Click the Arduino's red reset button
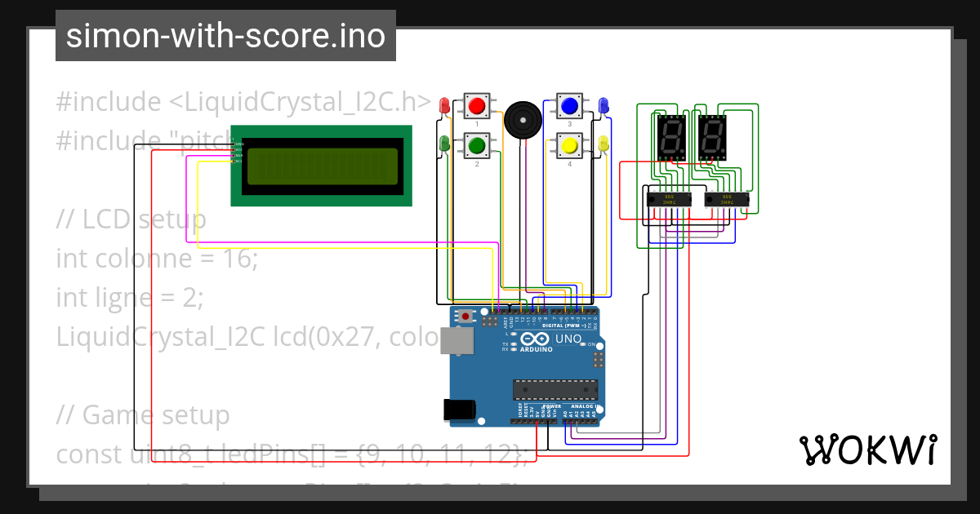Image resolution: width=980 pixels, height=514 pixels. [x=464, y=317]
